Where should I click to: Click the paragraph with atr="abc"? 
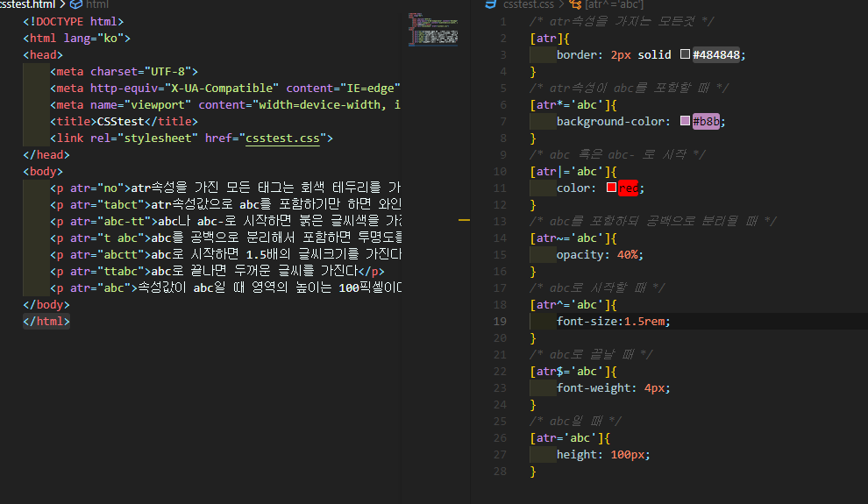point(224,287)
